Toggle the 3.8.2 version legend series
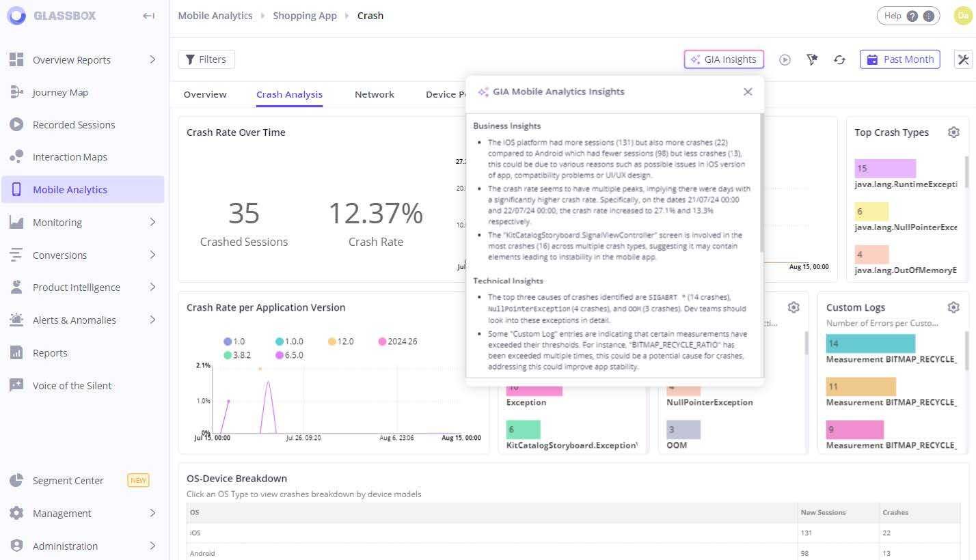The image size is (976, 560). (x=236, y=355)
